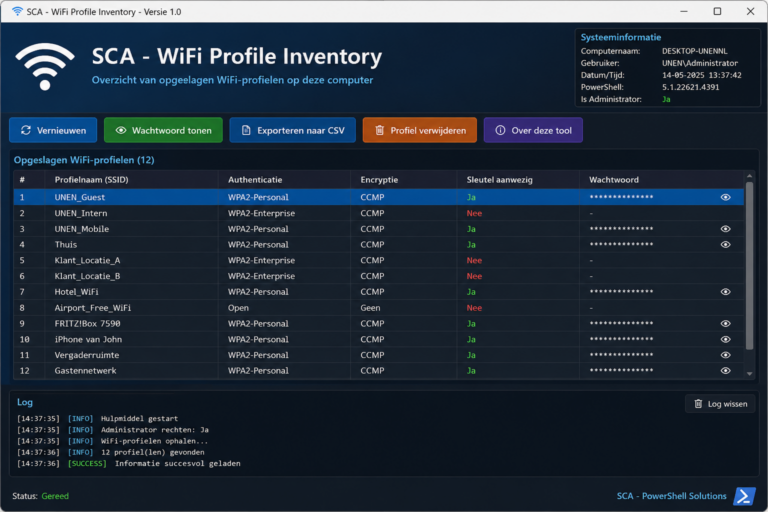Click user value UNEN\Administrator
The width and height of the screenshot is (768, 512).
pyautogui.click(x=700, y=63)
